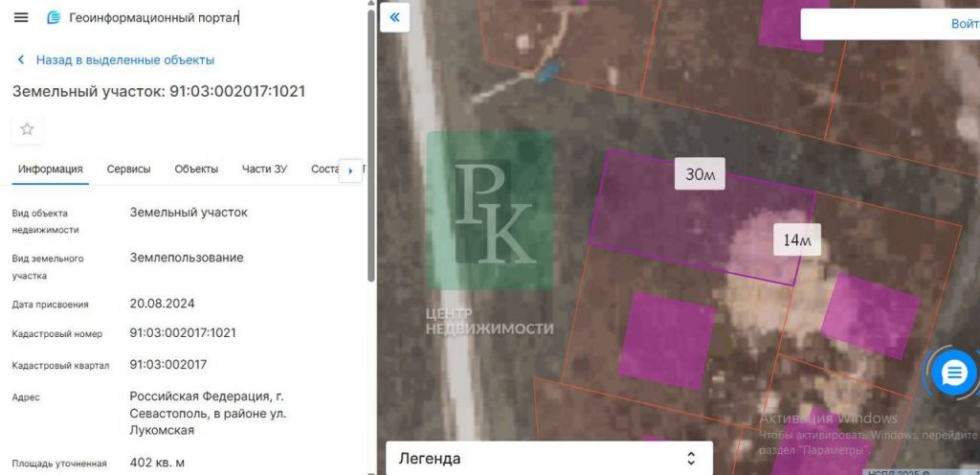
Task: Click the info panel vertical scrollbar
Action: click(370, 146)
